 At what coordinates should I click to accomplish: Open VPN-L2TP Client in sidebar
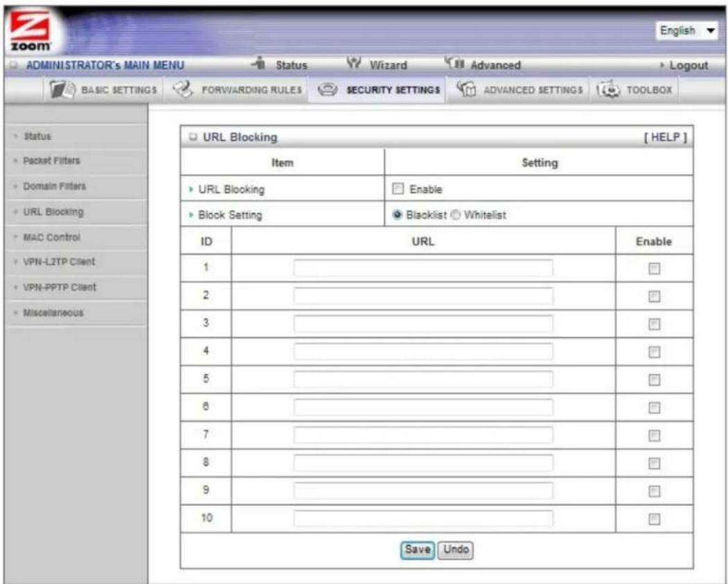(59, 261)
